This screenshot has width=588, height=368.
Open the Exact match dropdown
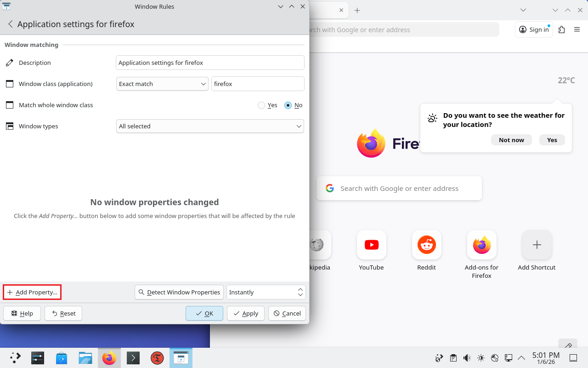point(162,84)
